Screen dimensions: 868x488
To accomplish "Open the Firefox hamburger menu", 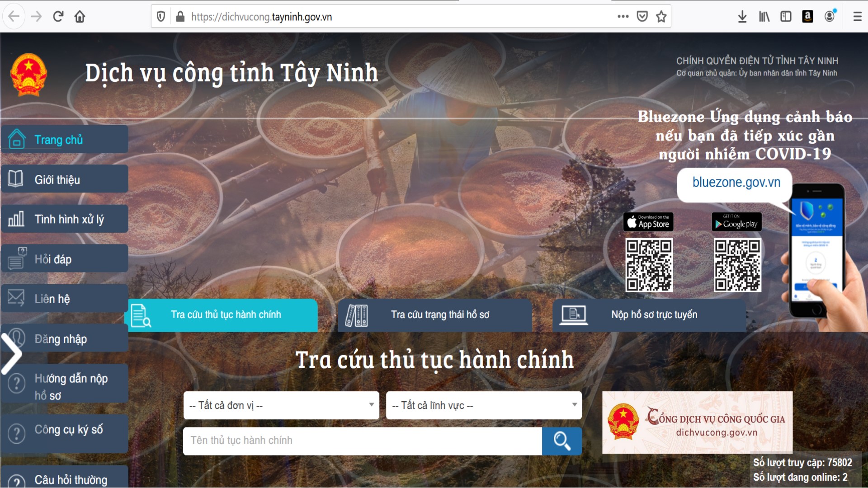I will [857, 17].
